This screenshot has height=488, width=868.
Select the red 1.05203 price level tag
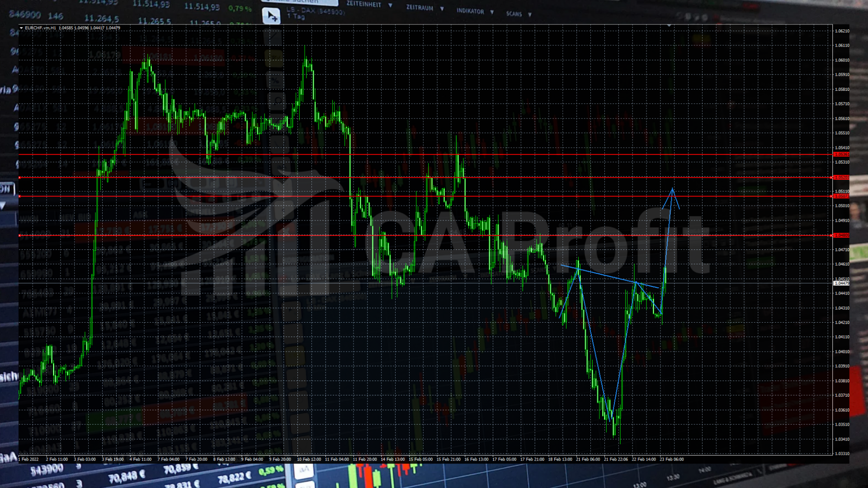click(841, 178)
